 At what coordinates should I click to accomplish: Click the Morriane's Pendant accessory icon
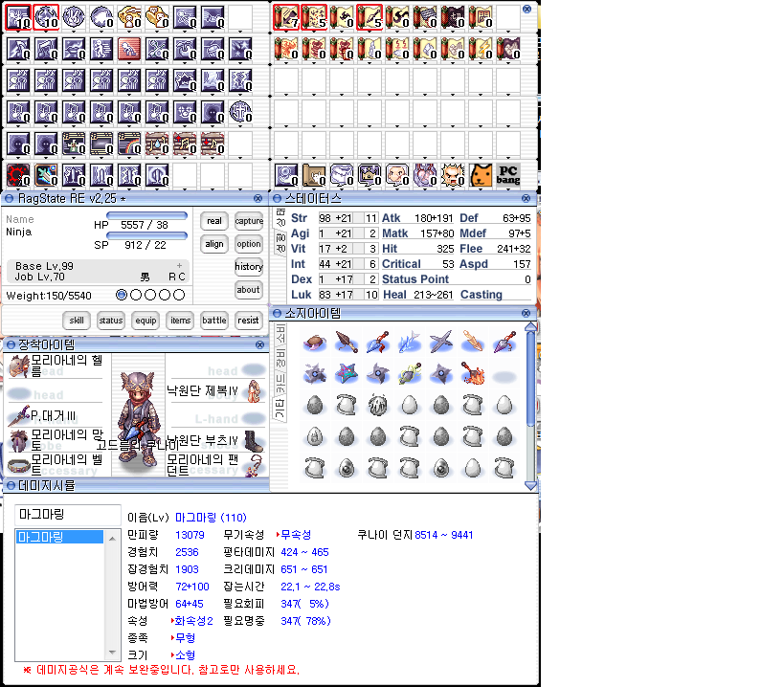pos(253,466)
